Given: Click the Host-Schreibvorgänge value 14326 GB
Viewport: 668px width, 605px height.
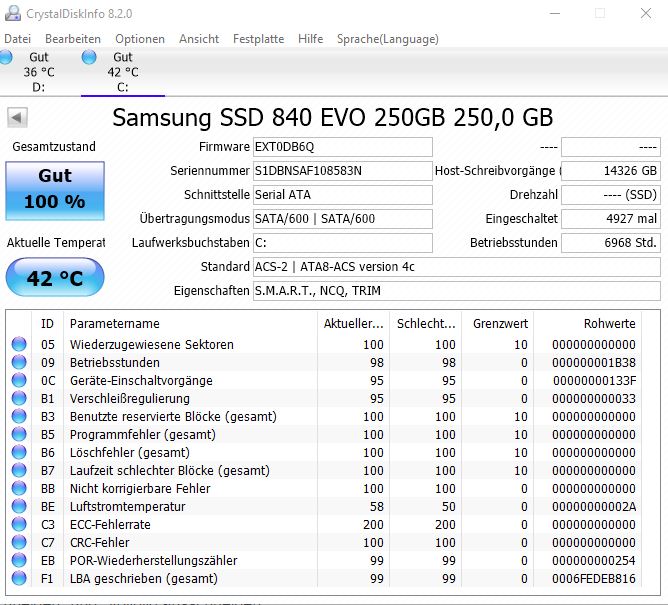Looking at the screenshot, I should pos(611,171).
